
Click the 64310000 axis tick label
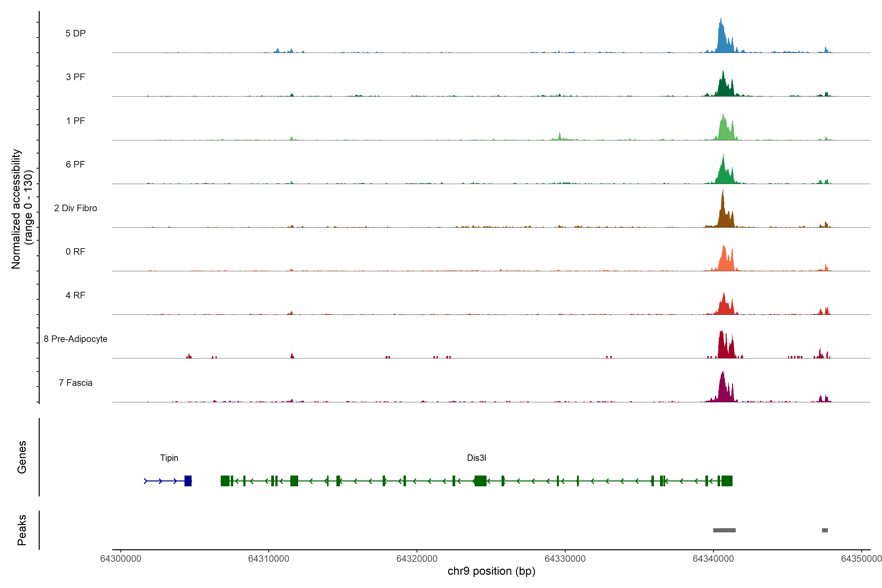pyautogui.click(x=269, y=559)
